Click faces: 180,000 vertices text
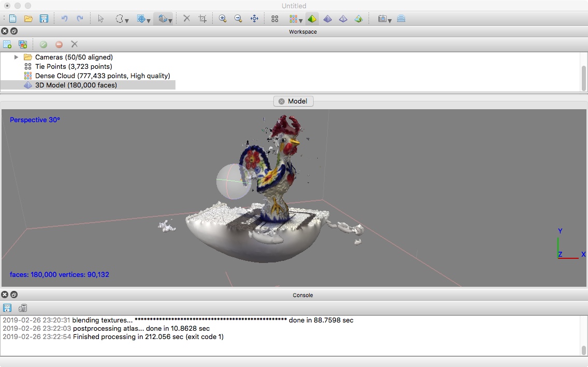 (x=59, y=275)
